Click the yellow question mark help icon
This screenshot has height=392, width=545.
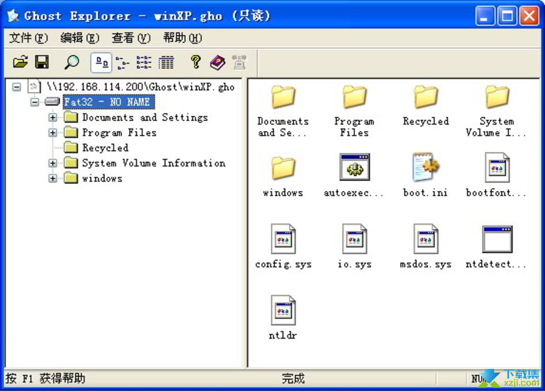[196, 62]
